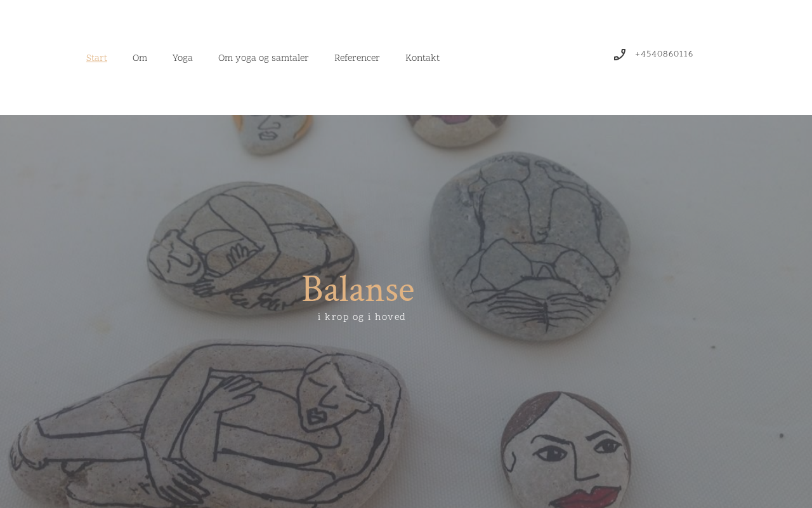Navigate to Kontakt
The width and height of the screenshot is (812, 508).
pos(422,58)
